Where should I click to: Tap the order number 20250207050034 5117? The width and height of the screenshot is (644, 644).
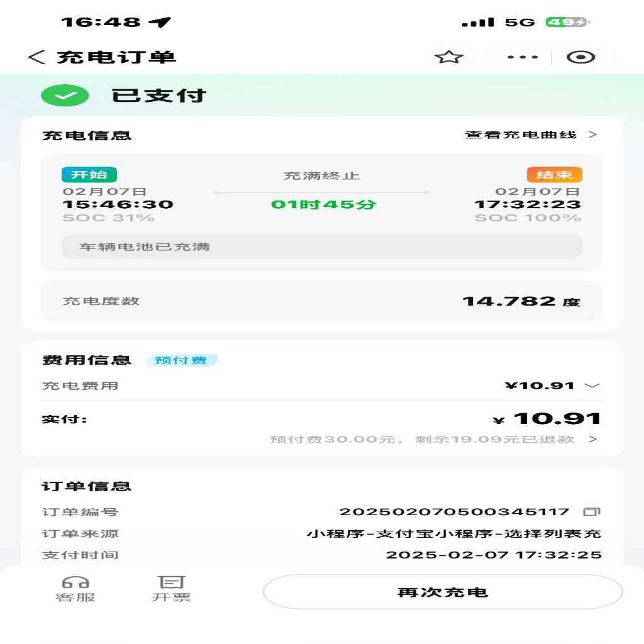(x=454, y=512)
